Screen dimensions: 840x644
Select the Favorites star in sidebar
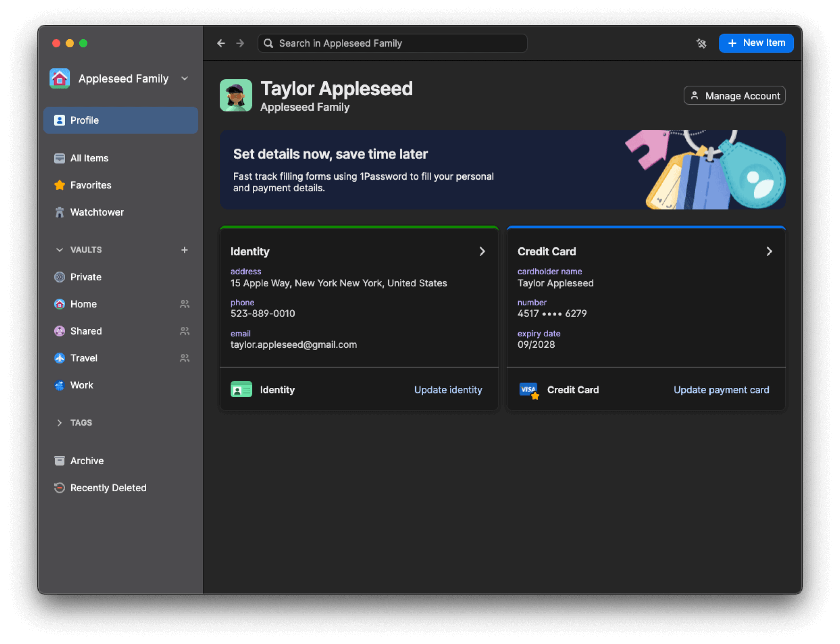coord(59,185)
